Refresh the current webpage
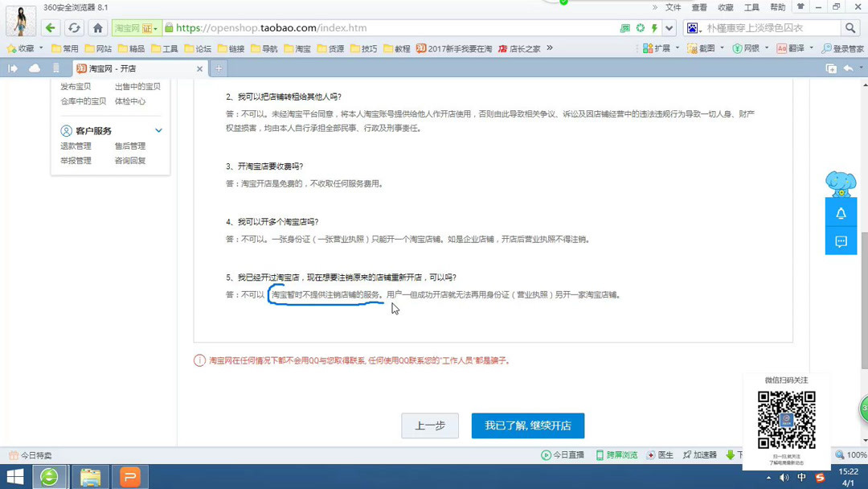 (75, 27)
